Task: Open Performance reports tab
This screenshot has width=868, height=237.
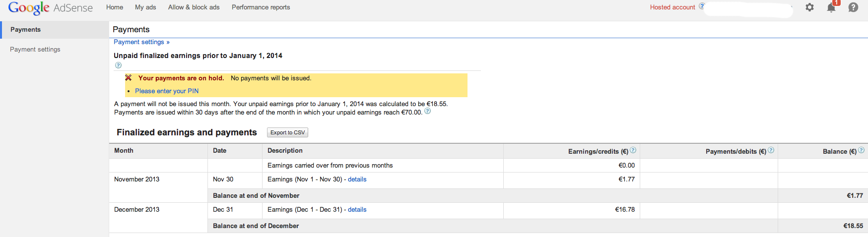Action: tap(261, 7)
